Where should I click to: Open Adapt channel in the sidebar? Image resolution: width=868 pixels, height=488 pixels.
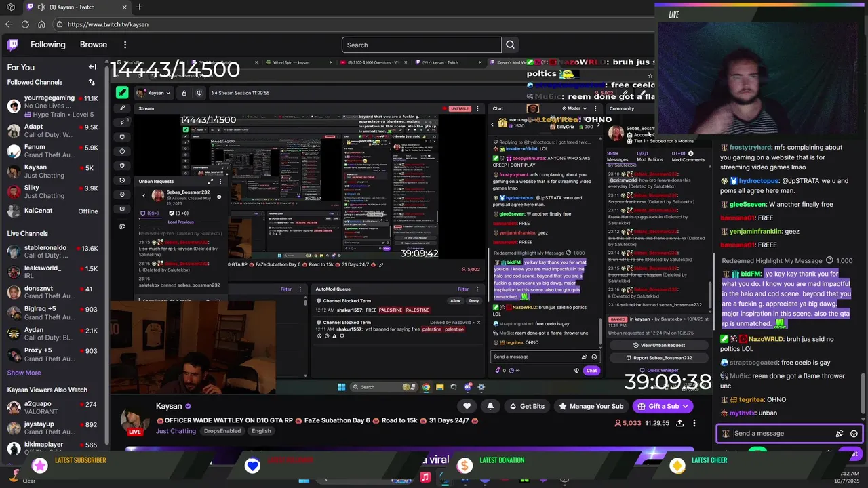coord(53,131)
